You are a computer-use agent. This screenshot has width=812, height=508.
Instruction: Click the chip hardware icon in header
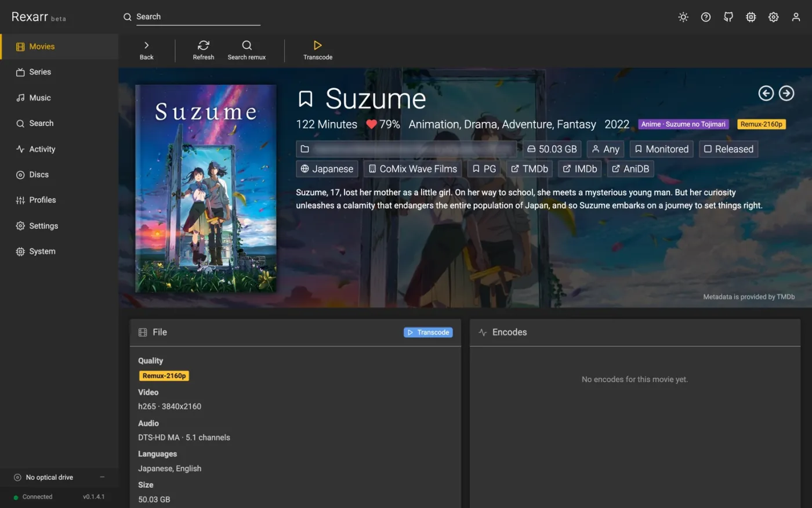coord(751,17)
